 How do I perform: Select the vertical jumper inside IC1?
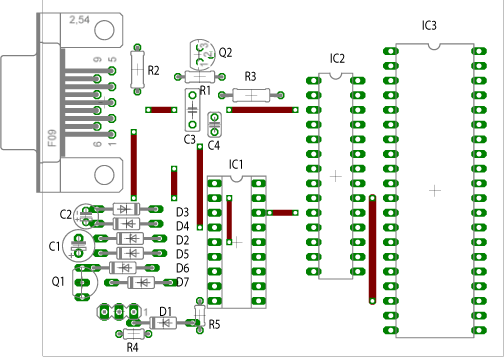click(229, 220)
